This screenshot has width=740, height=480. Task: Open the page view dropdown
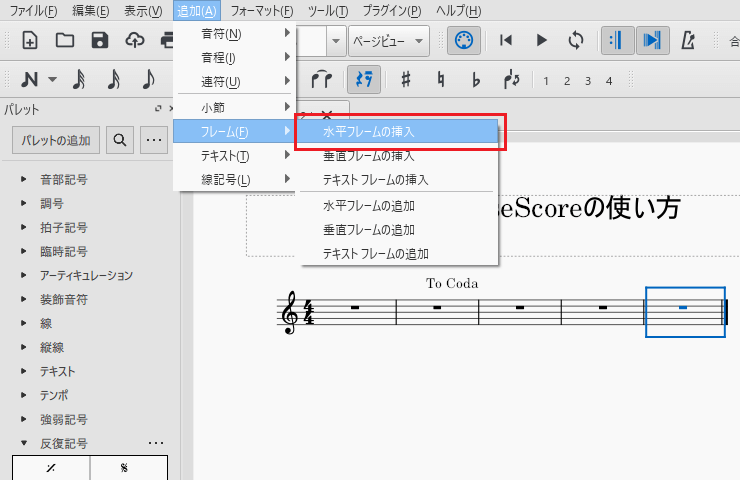click(388, 41)
